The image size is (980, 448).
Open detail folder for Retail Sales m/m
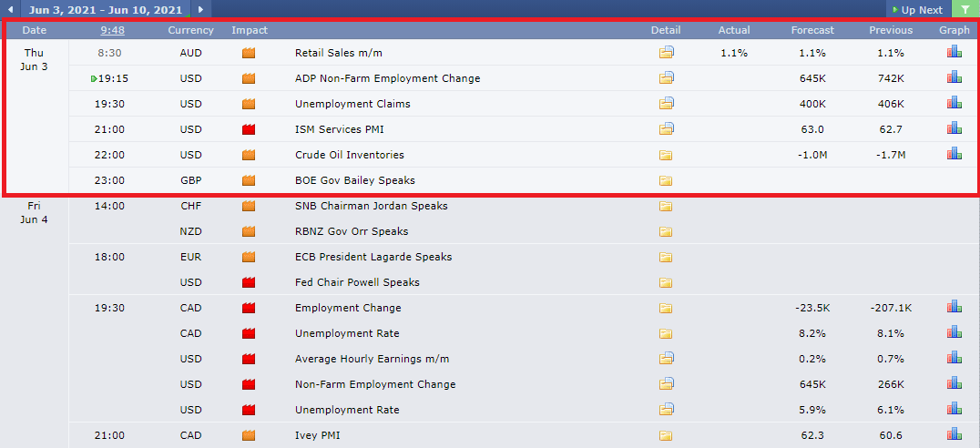(667, 53)
